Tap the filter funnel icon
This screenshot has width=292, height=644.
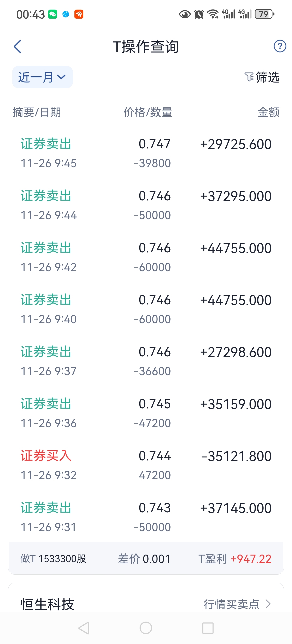pyautogui.click(x=249, y=77)
